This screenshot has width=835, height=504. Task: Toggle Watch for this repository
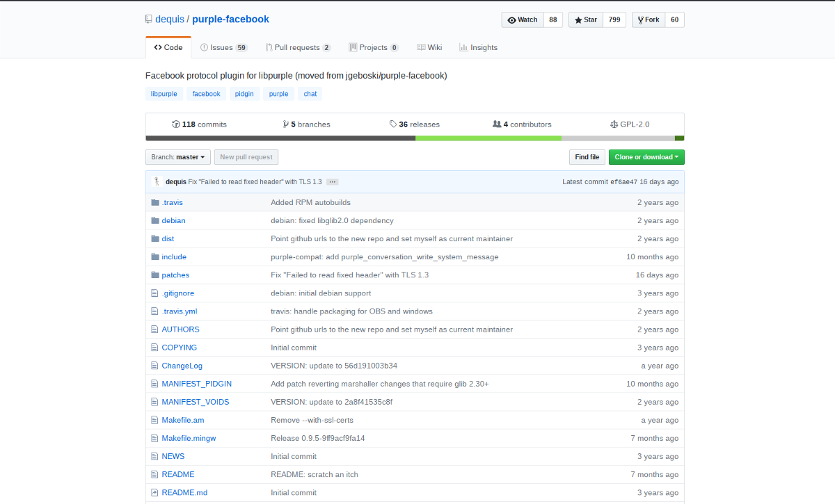pyautogui.click(x=523, y=19)
